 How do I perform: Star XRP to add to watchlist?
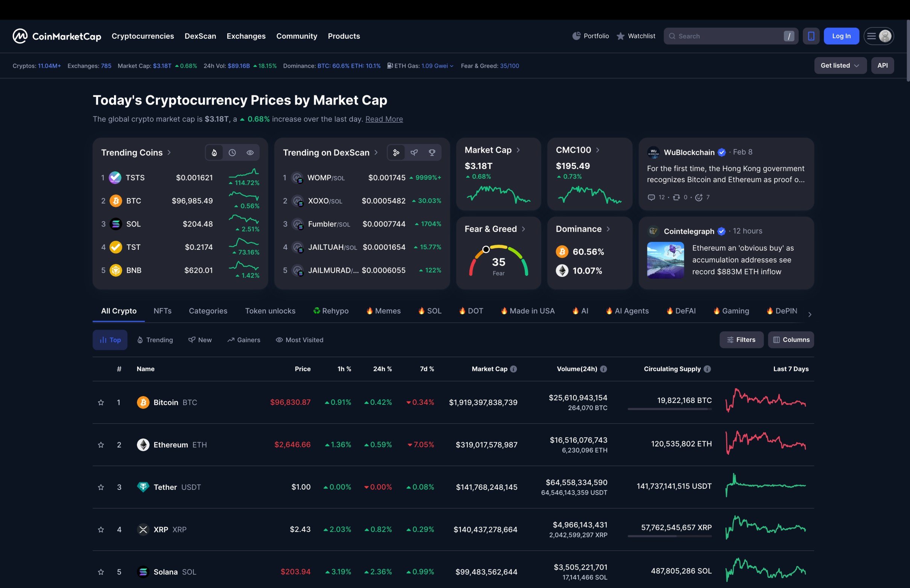(x=101, y=530)
